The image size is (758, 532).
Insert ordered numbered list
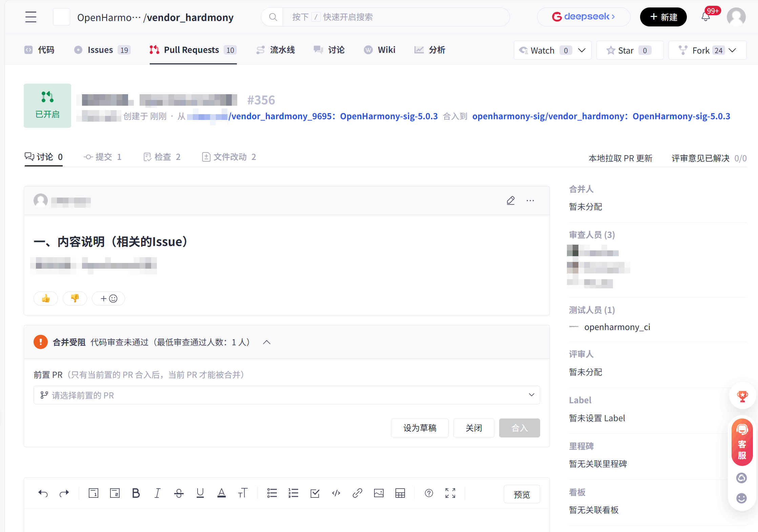tap(293, 493)
